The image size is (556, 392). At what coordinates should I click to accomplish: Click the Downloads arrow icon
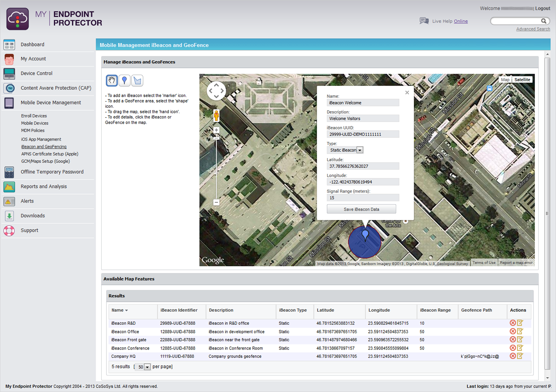(x=9, y=216)
